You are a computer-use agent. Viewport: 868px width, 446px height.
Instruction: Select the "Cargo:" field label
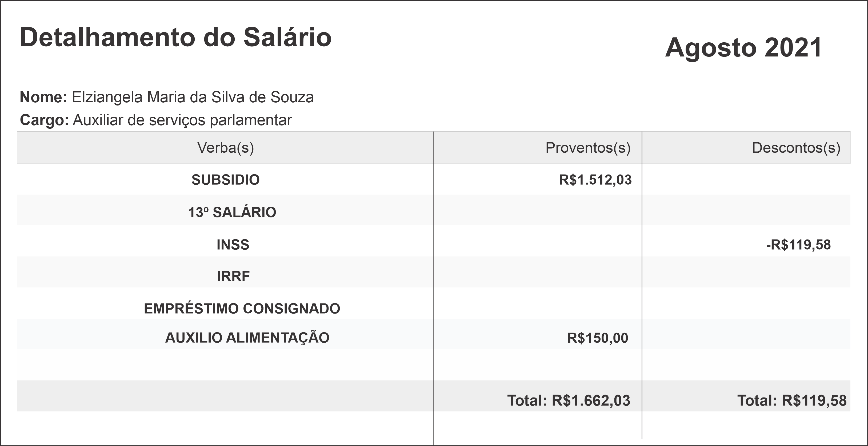44,120
